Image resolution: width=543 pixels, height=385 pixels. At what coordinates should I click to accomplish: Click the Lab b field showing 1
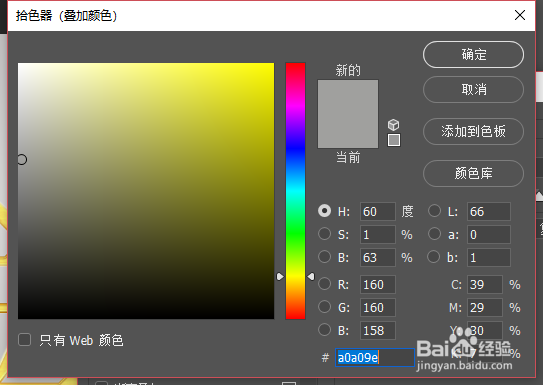(489, 258)
